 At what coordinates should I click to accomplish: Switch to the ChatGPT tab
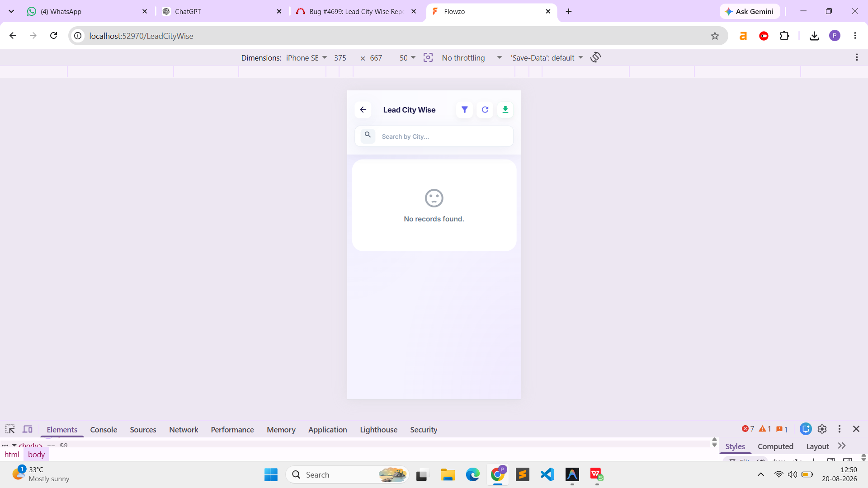point(222,11)
